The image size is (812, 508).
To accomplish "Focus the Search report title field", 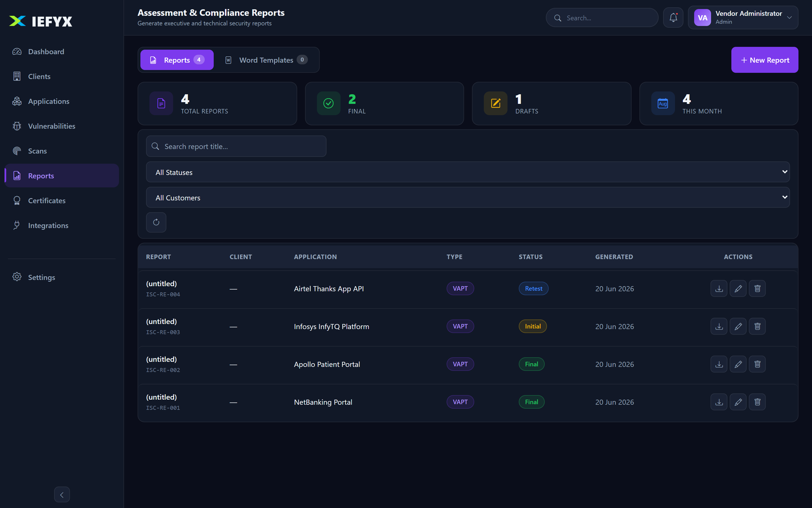I will point(236,146).
